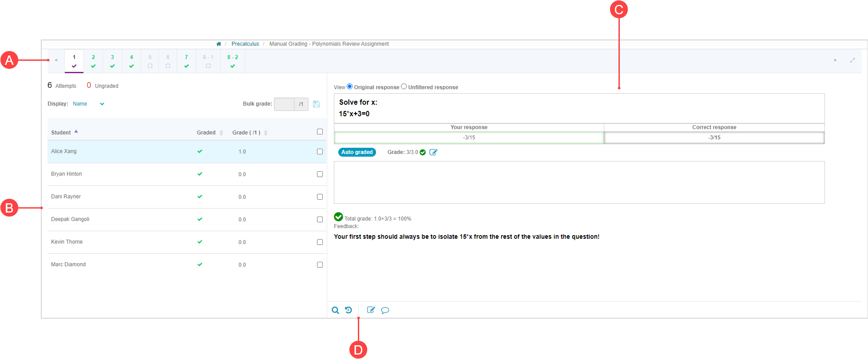Click the save bulk grade disk icon
The width and height of the screenshot is (868, 359).
pos(316,104)
